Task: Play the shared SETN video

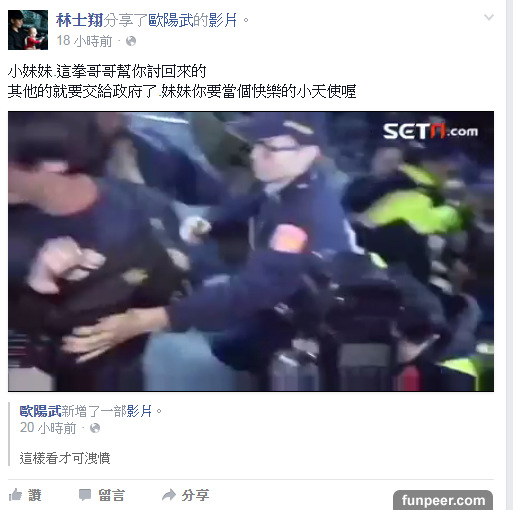Action: click(x=251, y=251)
